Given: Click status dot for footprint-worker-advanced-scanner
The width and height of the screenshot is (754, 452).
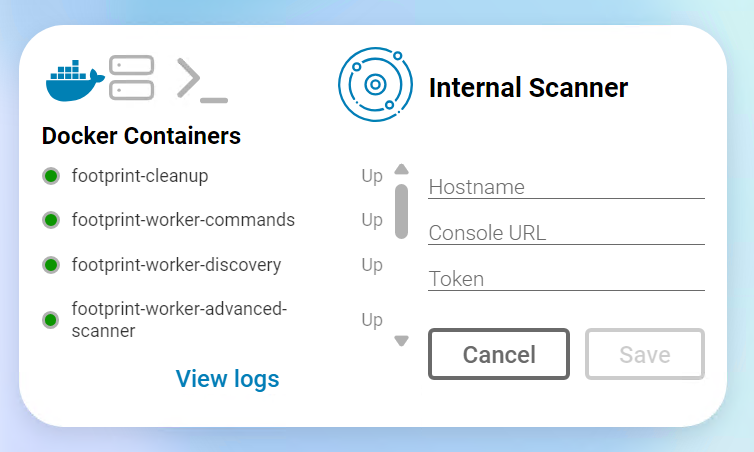Looking at the screenshot, I should click(51, 320).
